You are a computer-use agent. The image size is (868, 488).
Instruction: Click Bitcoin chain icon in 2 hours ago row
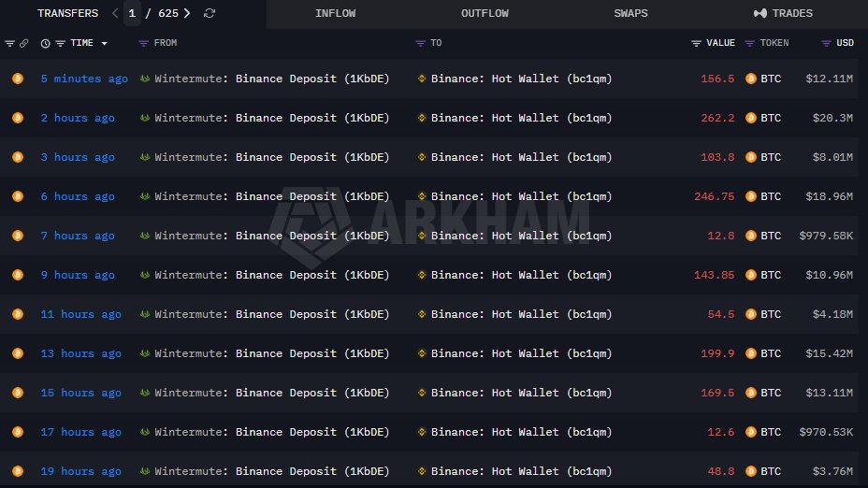pyautogui.click(x=18, y=118)
